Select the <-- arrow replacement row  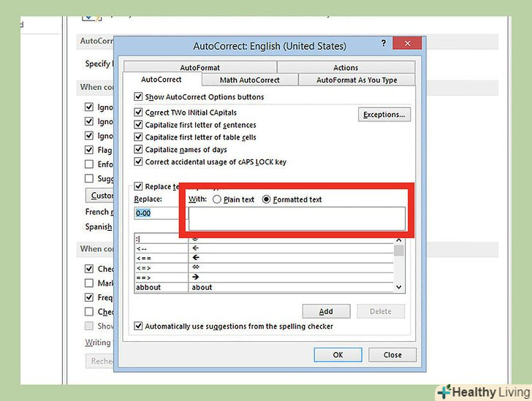point(264,248)
